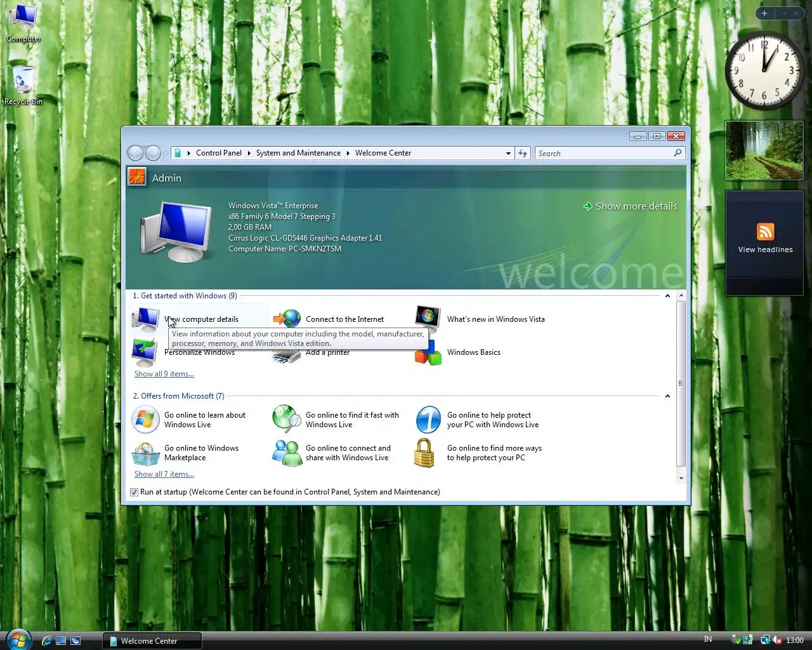Viewport: 812px width, 650px height.
Task: Click the Computer Name: PC-SMKN2TSM text
Action: click(285, 249)
